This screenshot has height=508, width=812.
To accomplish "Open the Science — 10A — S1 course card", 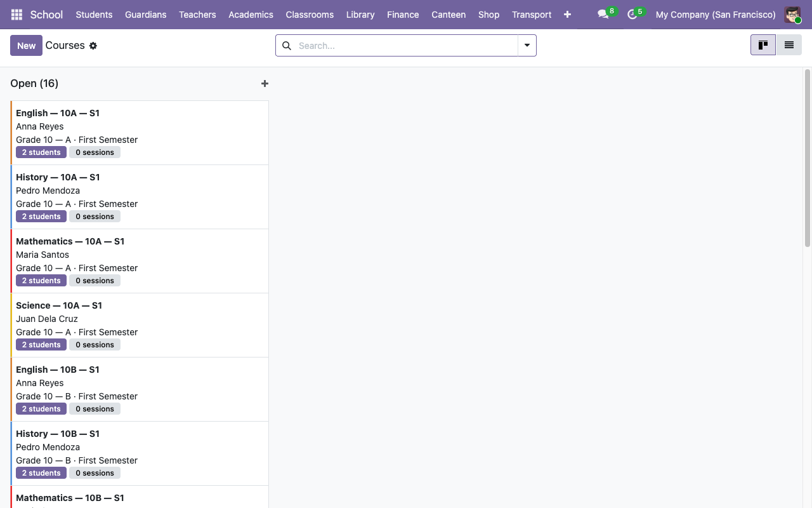I will pos(140,325).
